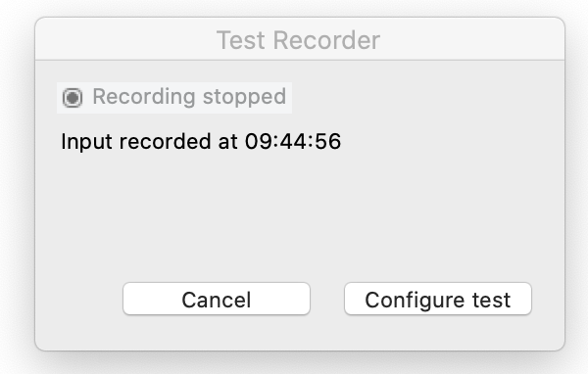Click the word Test in the title
588x374 pixels.
click(242, 40)
